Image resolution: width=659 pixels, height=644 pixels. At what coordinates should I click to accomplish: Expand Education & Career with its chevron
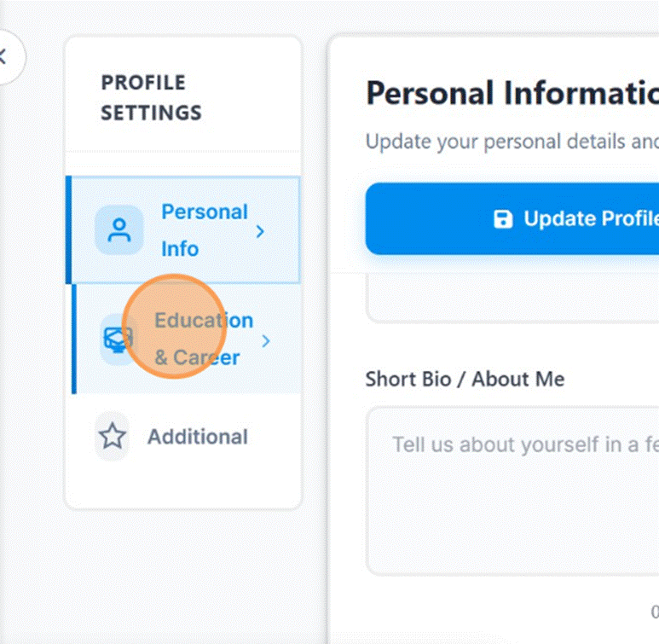pos(266,341)
